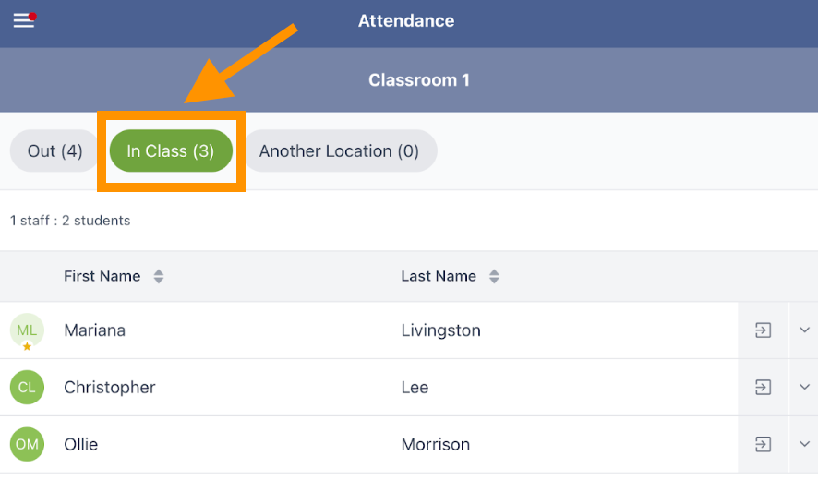Screen dimensions: 818x504
Task: Click the Classroom 1 header
Action: [x=418, y=80]
